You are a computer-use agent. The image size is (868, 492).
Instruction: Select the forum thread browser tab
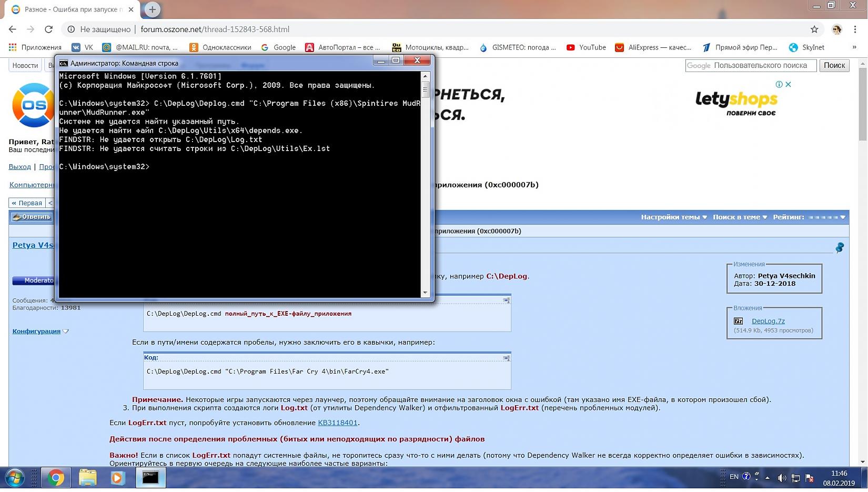tap(73, 9)
